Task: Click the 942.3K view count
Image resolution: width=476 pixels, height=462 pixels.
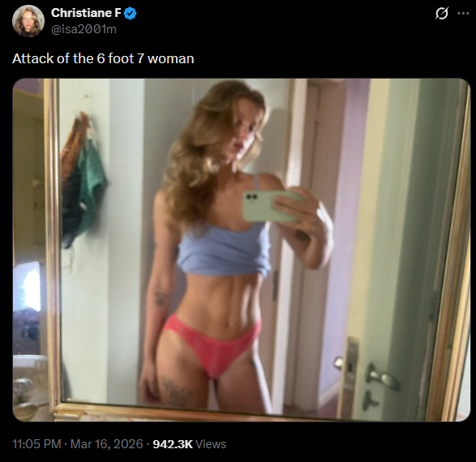Action: point(173,444)
